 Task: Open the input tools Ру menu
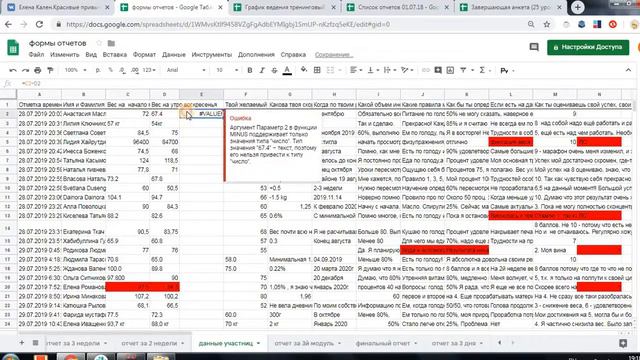click(504, 71)
